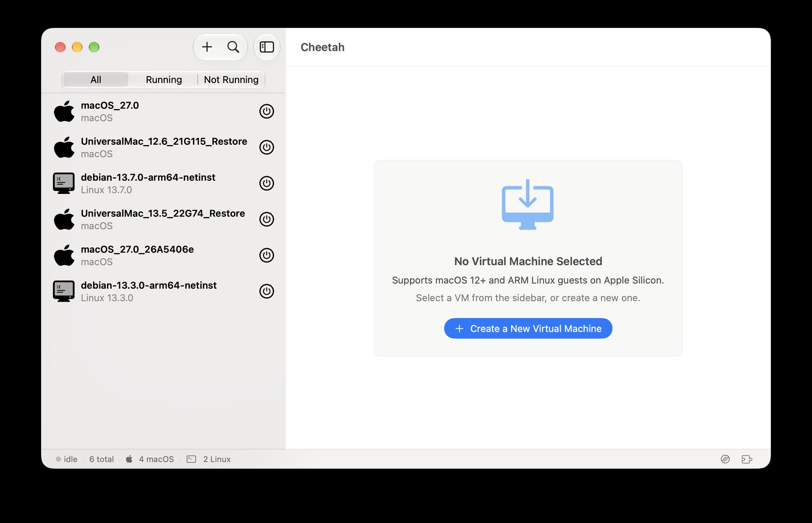Screen dimensions: 812x523
Task: Switch to the Not Running filter
Action: (231, 80)
